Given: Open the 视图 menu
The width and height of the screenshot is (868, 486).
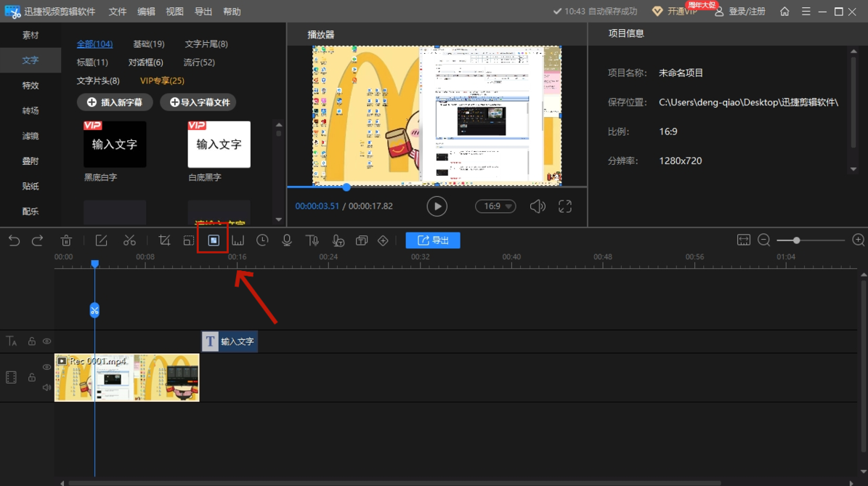Looking at the screenshot, I should pos(174,12).
